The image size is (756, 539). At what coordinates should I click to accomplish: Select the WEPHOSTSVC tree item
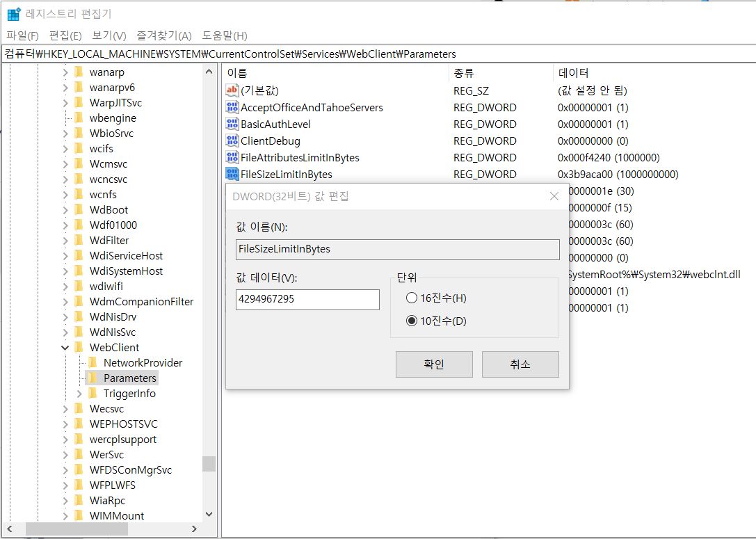click(124, 424)
